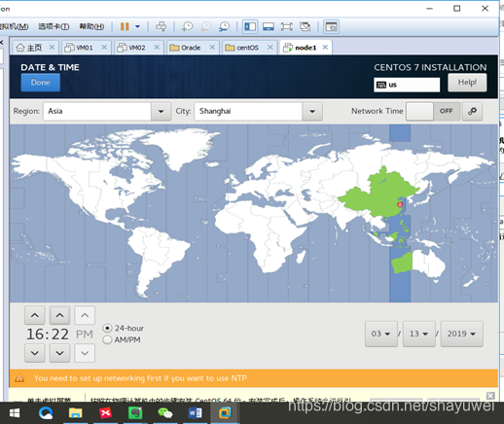
Task: Decrease the hour value
Action: tap(35, 353)
